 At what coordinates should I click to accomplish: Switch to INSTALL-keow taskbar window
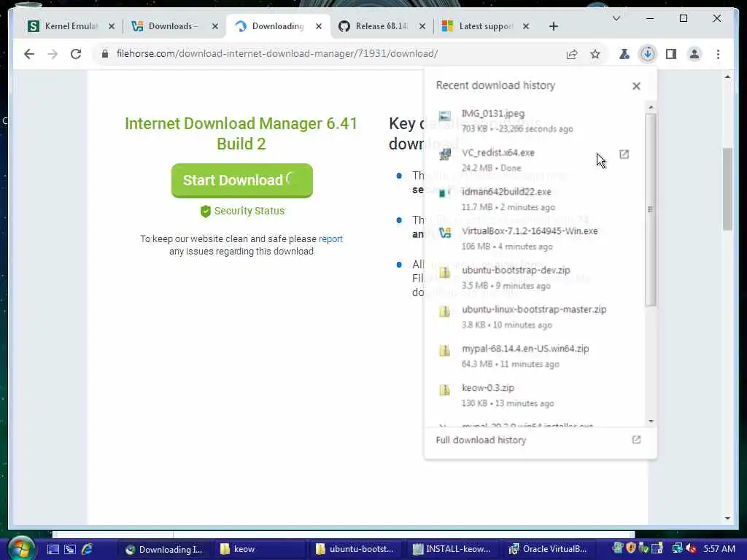tap(452, 549)
